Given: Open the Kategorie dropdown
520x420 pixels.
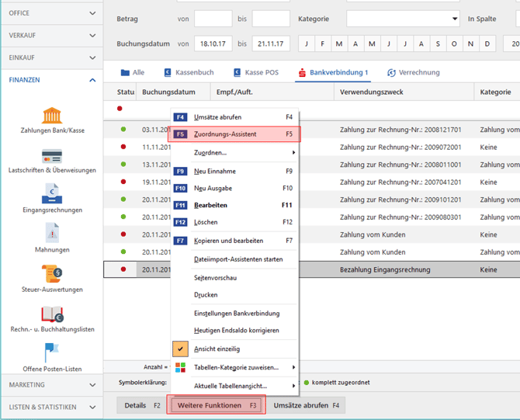Looking at the screenshot, I should [x=403, y=18].
